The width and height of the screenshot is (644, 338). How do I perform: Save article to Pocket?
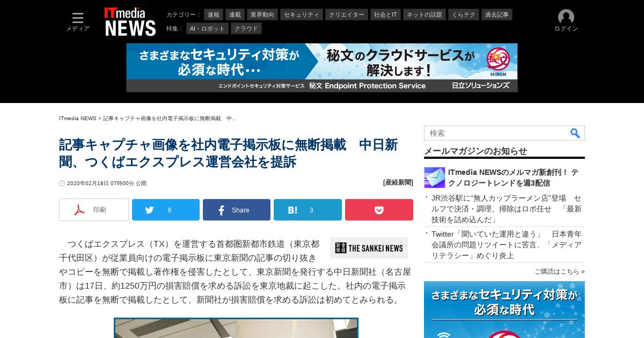[x=379, y=210]
